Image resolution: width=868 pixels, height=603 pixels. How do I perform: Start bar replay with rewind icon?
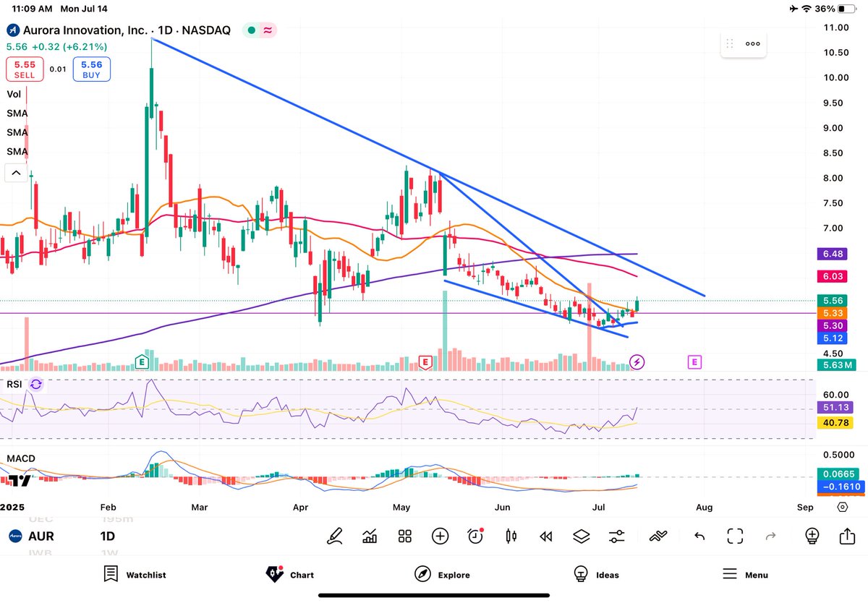pos(546,536)
